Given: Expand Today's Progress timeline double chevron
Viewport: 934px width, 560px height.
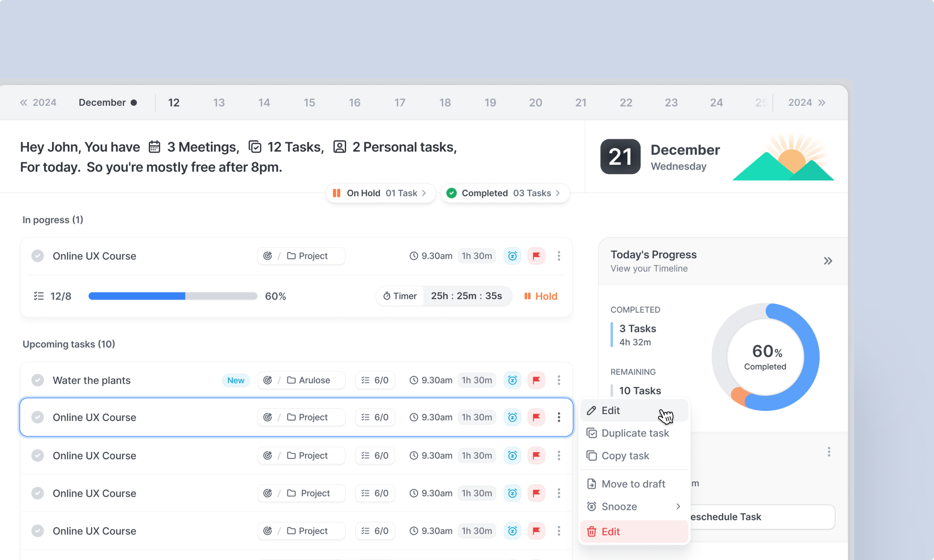Looking at the screenshot, I should pos(827,261).
